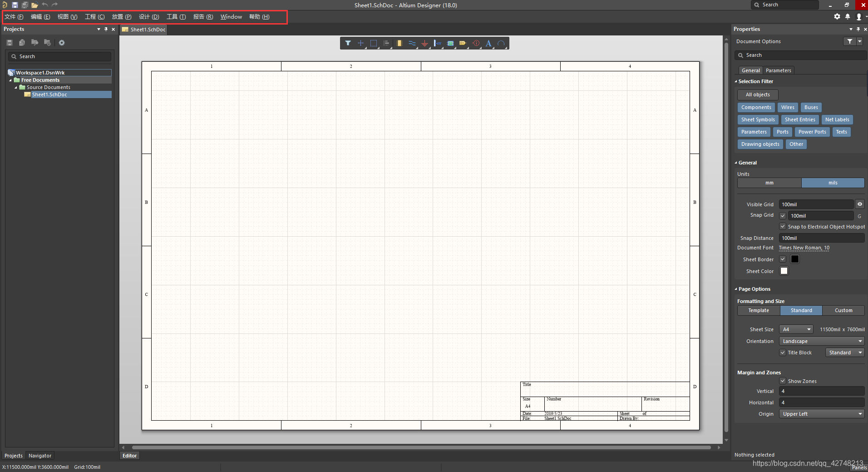Switch to the Parameters tab
This screenshot has height=472, width=868.
pyautogui.click(x=778, y=70)
